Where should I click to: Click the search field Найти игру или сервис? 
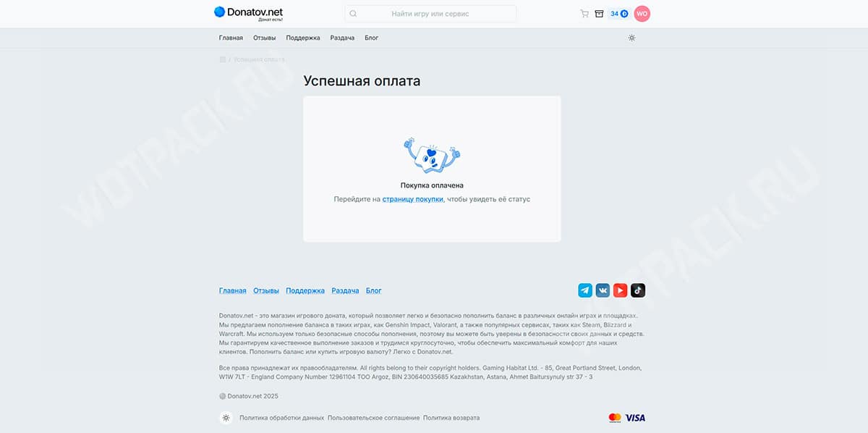tap(430, 14)
